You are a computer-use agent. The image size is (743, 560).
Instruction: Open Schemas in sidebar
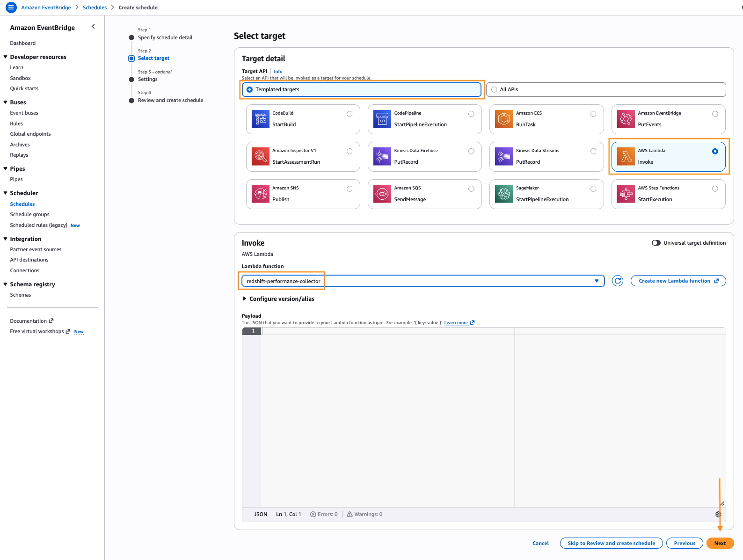tap(21, 295)
